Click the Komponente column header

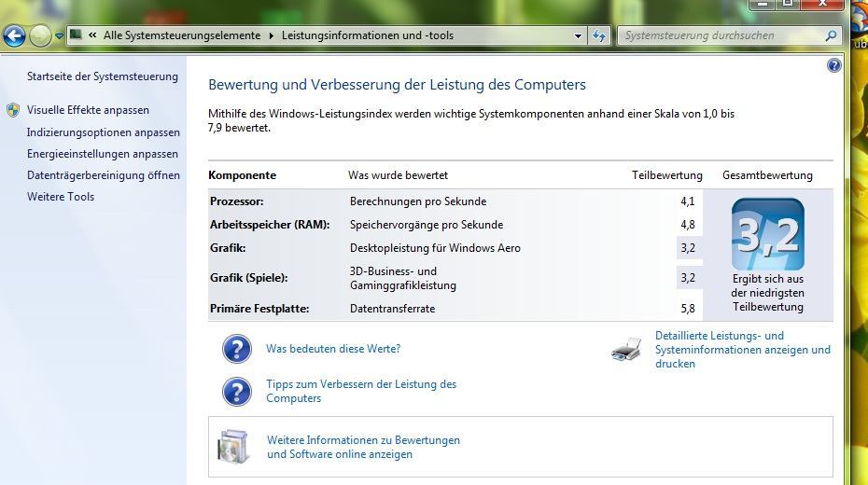[x=242, y=175]
